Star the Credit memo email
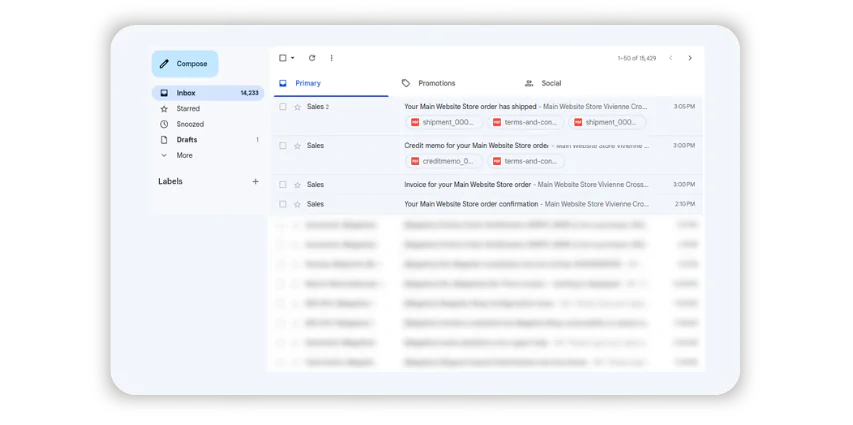This screenshot has height=425, width=853. (x=297, y=146)
